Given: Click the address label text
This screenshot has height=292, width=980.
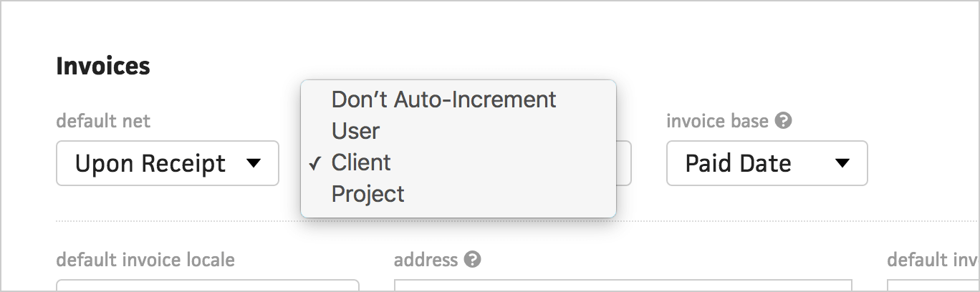Looking at the screenshot, I should [x=426, y=259].
